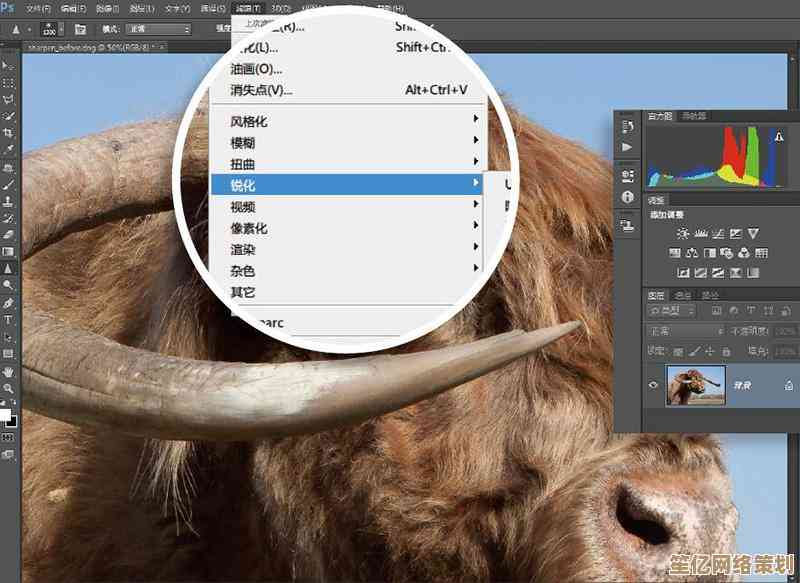Click the background layer thumbnail
The image size is (800, 583).
coord(695,385)
